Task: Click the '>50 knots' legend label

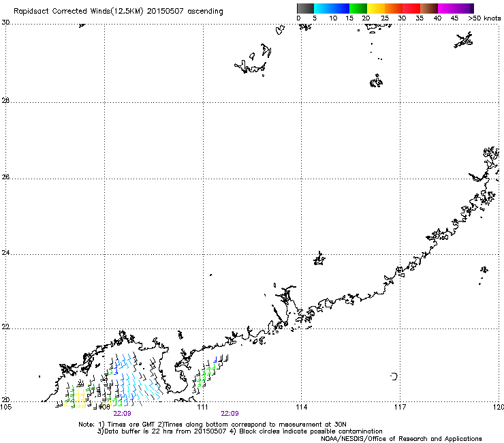Action: pyautogui.click(x=484, y=18)
